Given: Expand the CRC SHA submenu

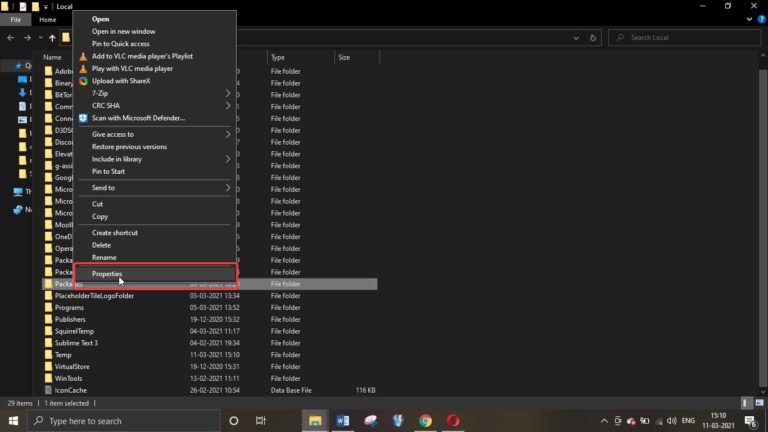Looking at the screenshot, I should coord(155,105).
